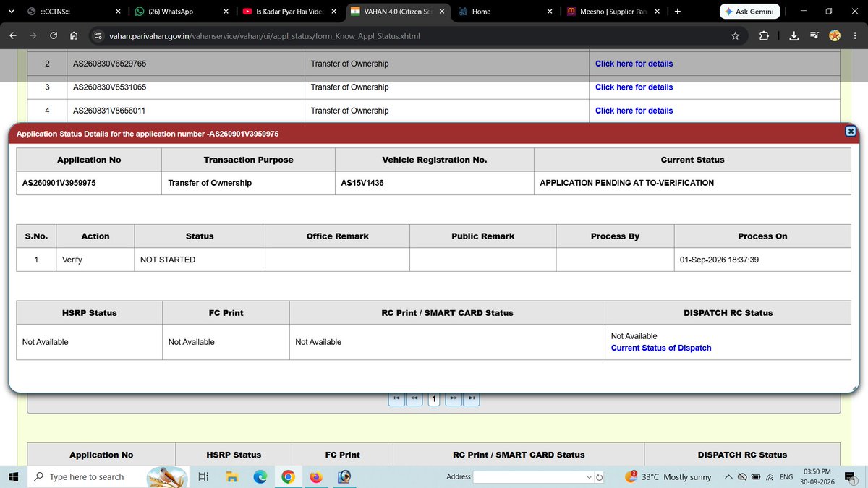
Task: Go forward in browser history
Action: pos(33,35)
